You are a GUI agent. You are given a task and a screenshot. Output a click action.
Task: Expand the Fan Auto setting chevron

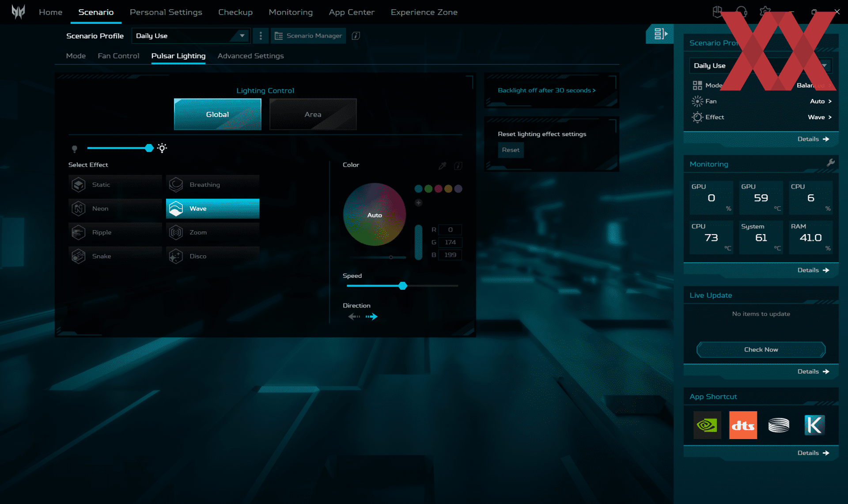(830, 101)
